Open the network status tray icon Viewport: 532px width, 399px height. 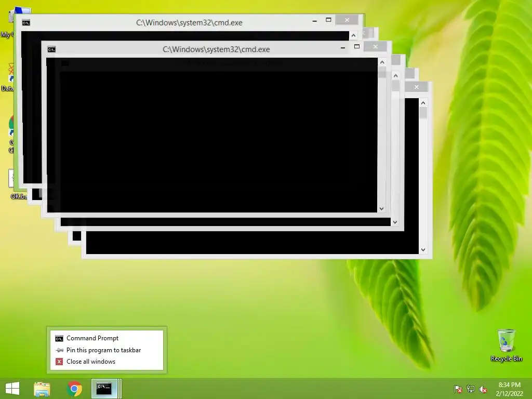coord(471,389)
